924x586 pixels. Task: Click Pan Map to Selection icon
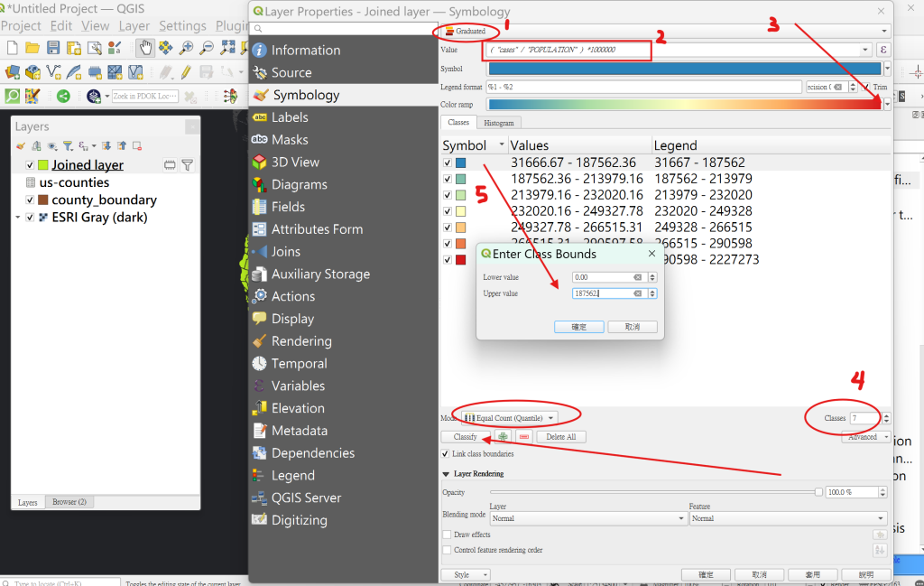pyautogui.click(x=166, y=49)
